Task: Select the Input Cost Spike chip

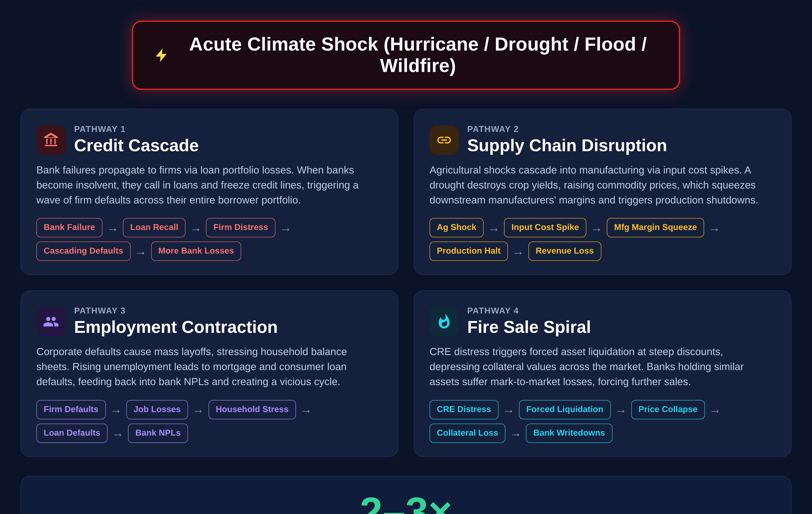Action: coord(545,228)
